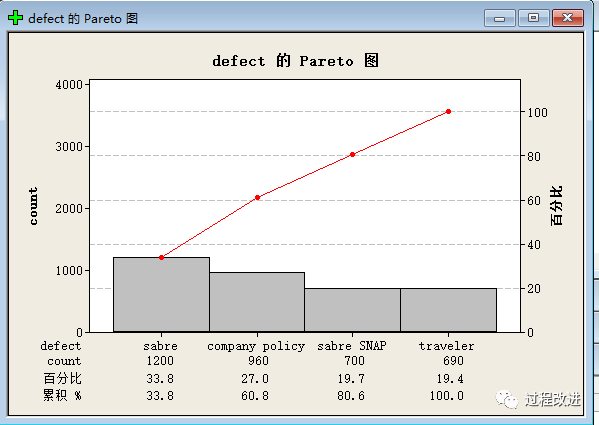The height and width of the screenshot is (425, 599).
Task: Click the count value 700
Action: coord(354,360)
